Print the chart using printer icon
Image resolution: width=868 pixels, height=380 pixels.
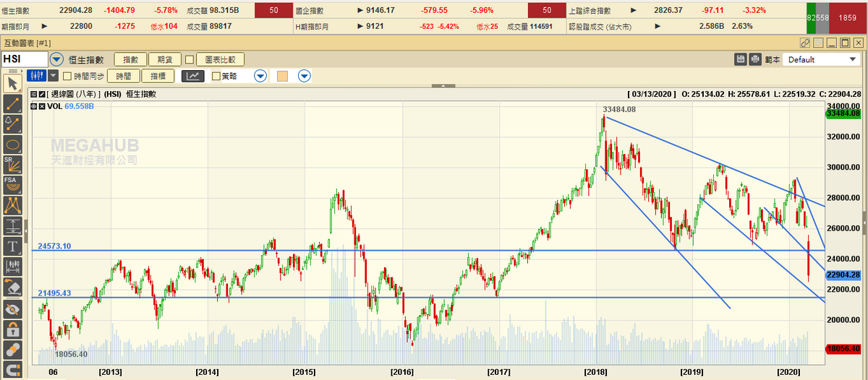tap(755, 59)
